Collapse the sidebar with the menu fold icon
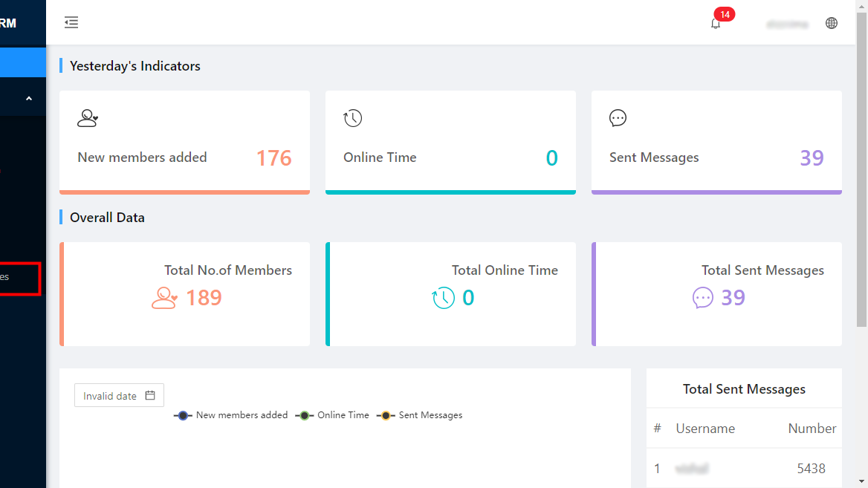868x488 pixels. [71, 23]
